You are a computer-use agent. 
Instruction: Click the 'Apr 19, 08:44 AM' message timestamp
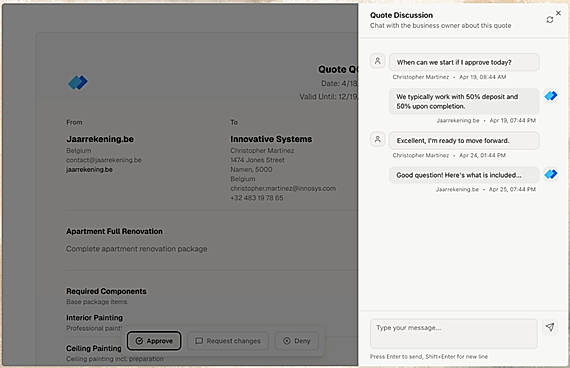(483, 77)
